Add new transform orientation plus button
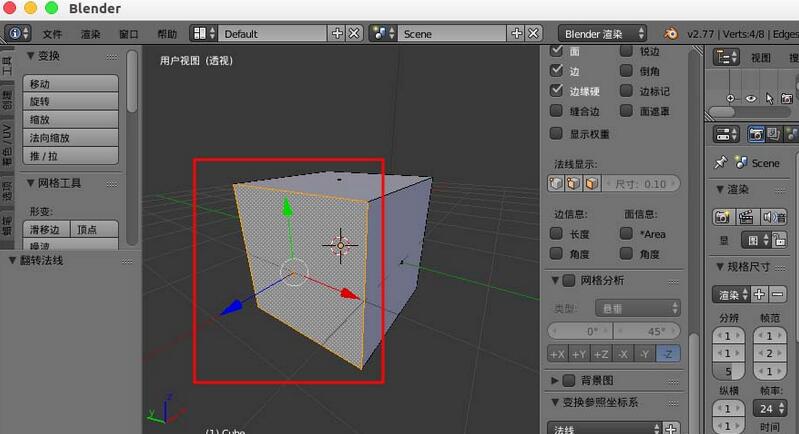799x434 pixels. point(671,429)
